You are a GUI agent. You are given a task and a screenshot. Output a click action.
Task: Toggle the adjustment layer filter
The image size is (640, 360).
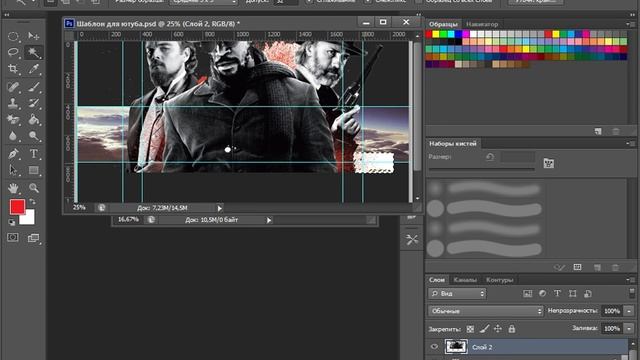pyautogui.click(x=542, y=293)
